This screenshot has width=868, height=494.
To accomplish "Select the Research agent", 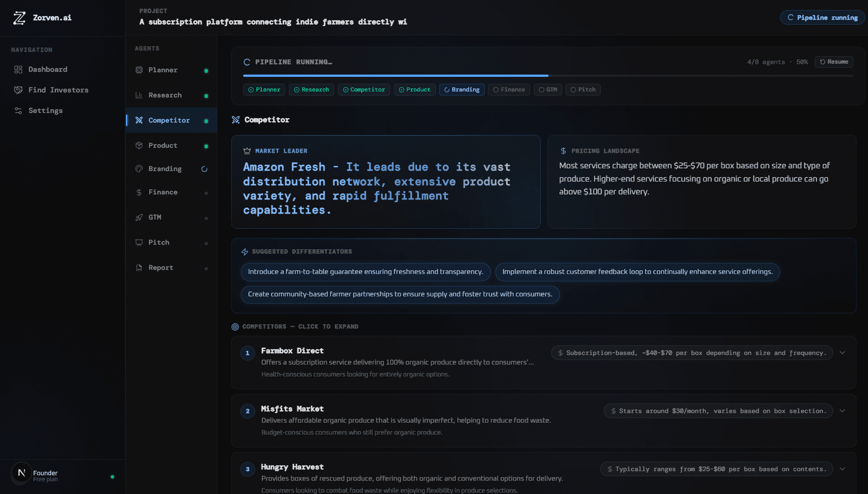I will click(x=172, y=95).
